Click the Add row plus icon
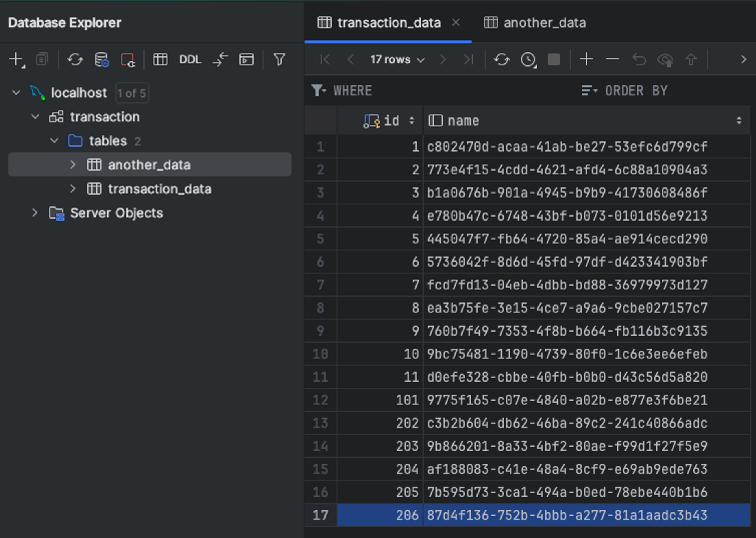The height and width of the screenshot is (538, 756). (x=586, y=59)
